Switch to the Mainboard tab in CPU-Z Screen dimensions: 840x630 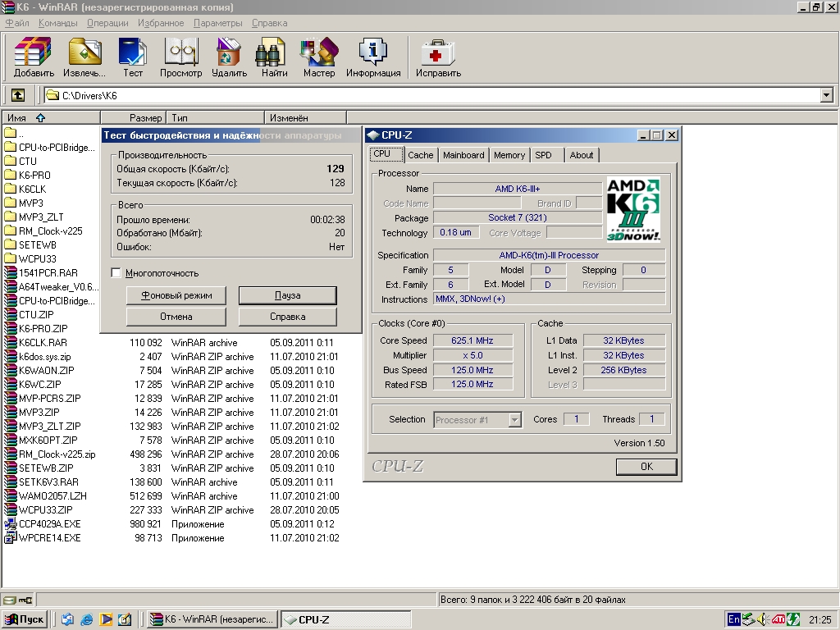(x=463, y=155)
